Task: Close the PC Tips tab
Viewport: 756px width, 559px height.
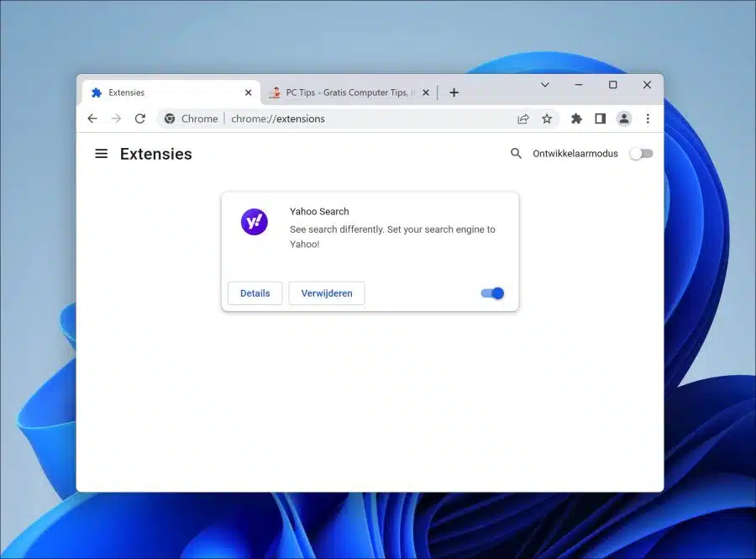Action: pos(426,92)
